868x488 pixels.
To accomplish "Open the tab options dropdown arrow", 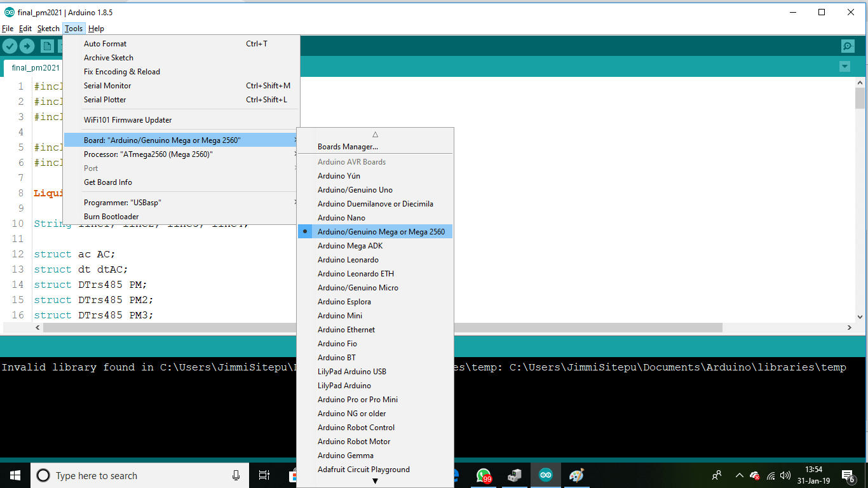I will (844, 67).
